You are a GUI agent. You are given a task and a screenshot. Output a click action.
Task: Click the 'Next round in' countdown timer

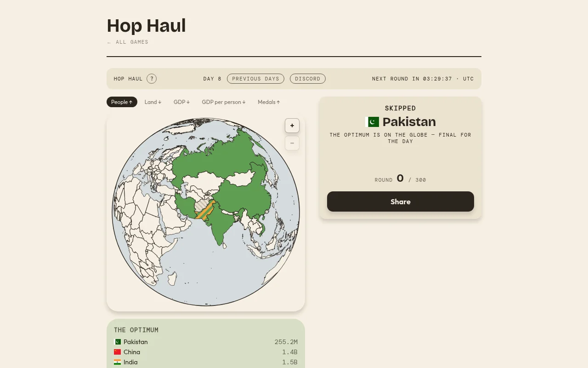pyautogui.click(x=423, y=79)
